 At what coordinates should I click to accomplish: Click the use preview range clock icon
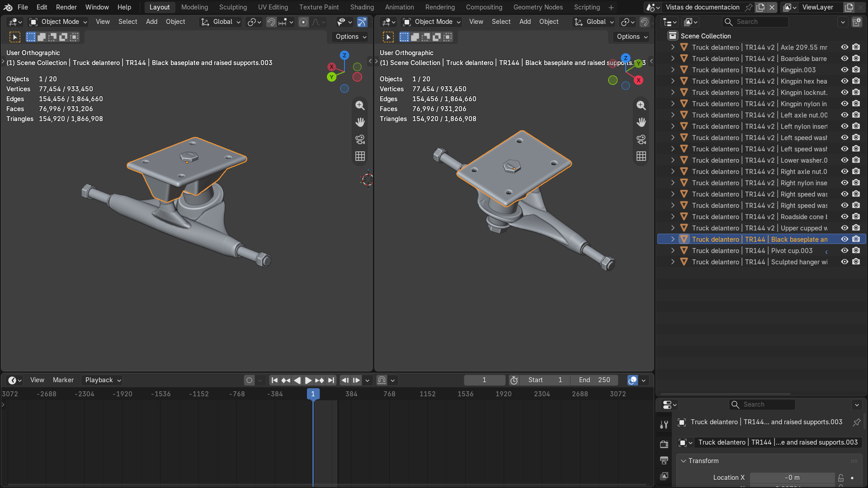pos(514,380)
